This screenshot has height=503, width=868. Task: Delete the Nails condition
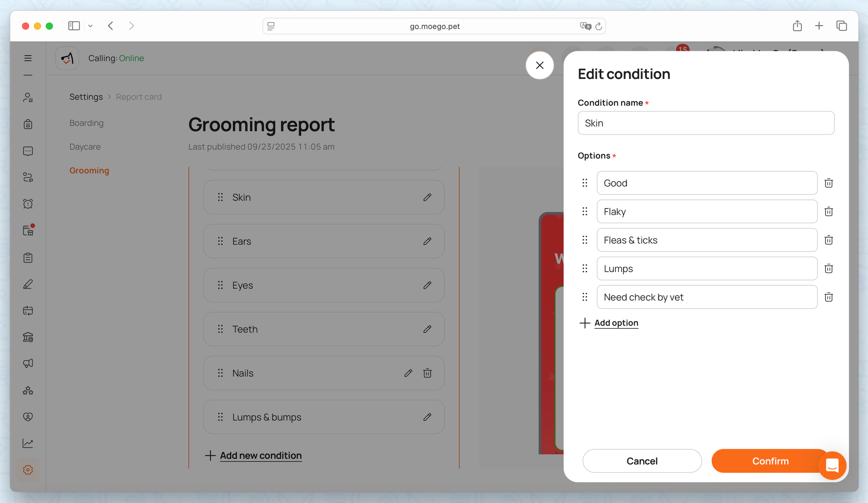[x=427, y=373]
